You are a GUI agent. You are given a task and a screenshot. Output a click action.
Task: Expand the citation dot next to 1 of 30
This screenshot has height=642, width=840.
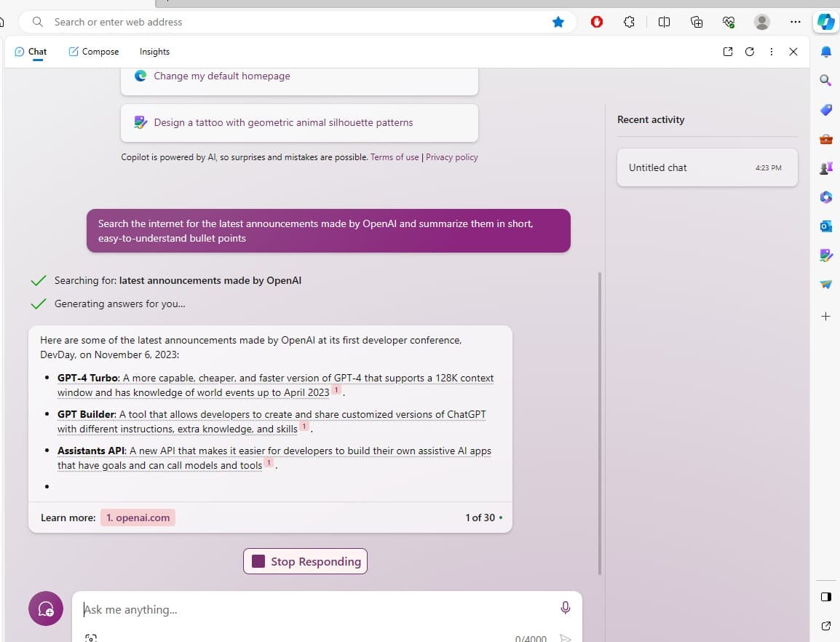point(502,518)
